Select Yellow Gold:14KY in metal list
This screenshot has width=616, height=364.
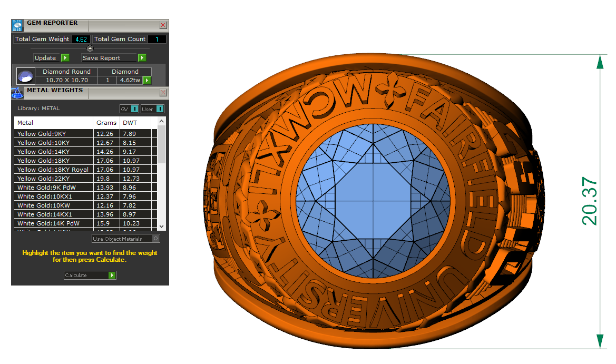click(x=43, y=152)
